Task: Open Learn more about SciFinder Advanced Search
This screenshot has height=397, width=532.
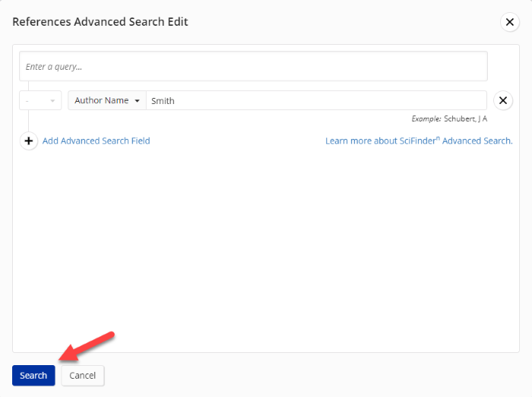Action: 419,140
